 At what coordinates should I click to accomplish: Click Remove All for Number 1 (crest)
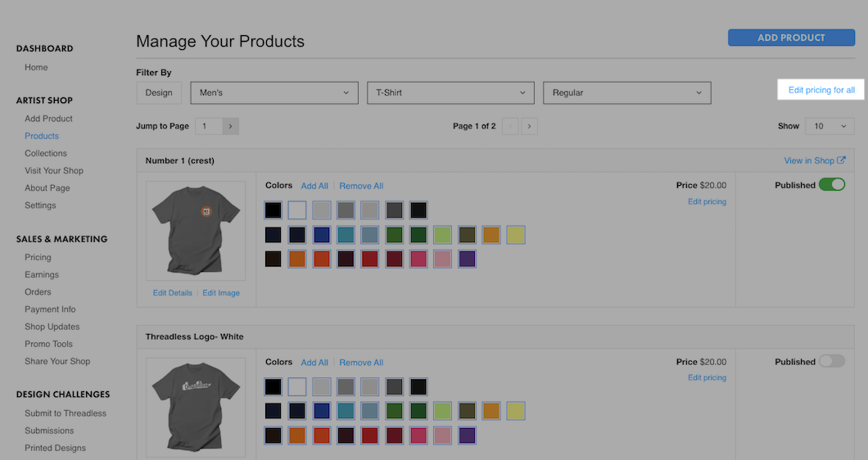361,186
